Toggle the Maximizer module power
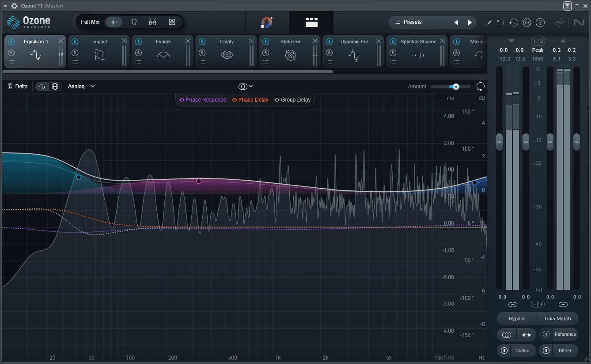 point(457,42)
